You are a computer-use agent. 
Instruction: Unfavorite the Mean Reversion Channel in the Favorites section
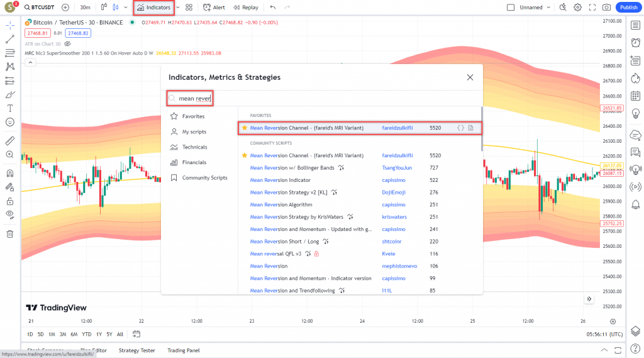pyautogui.click(x=245, y=128)
